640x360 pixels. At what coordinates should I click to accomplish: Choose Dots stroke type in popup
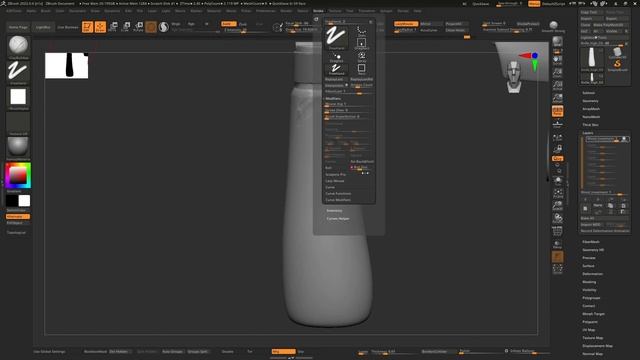point(362,31)
